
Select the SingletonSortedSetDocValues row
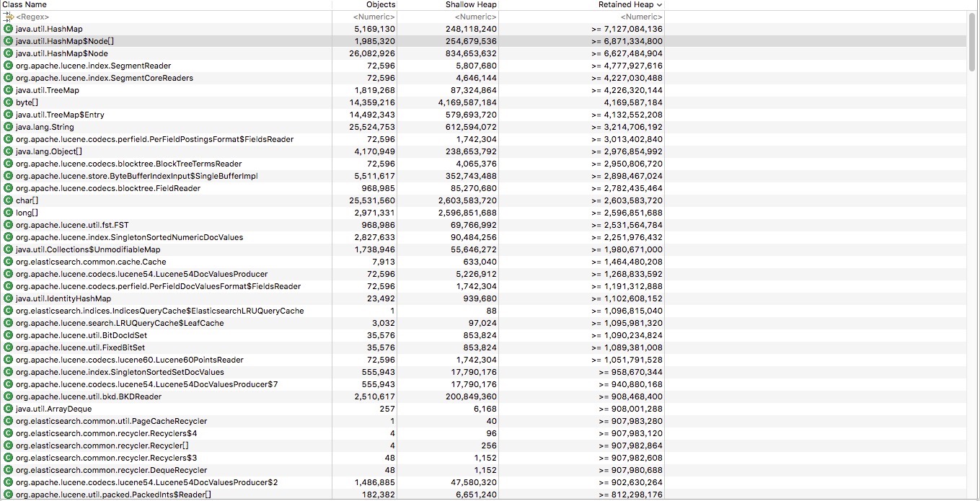tap(483, 372)
